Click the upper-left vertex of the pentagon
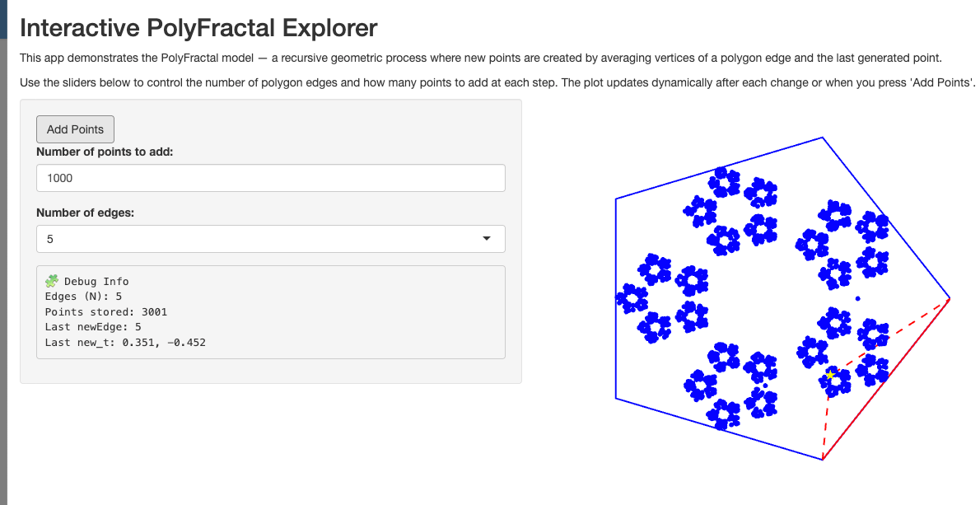Image resolution: width=980 pixels, height=505 pixels. coord(616,199)
